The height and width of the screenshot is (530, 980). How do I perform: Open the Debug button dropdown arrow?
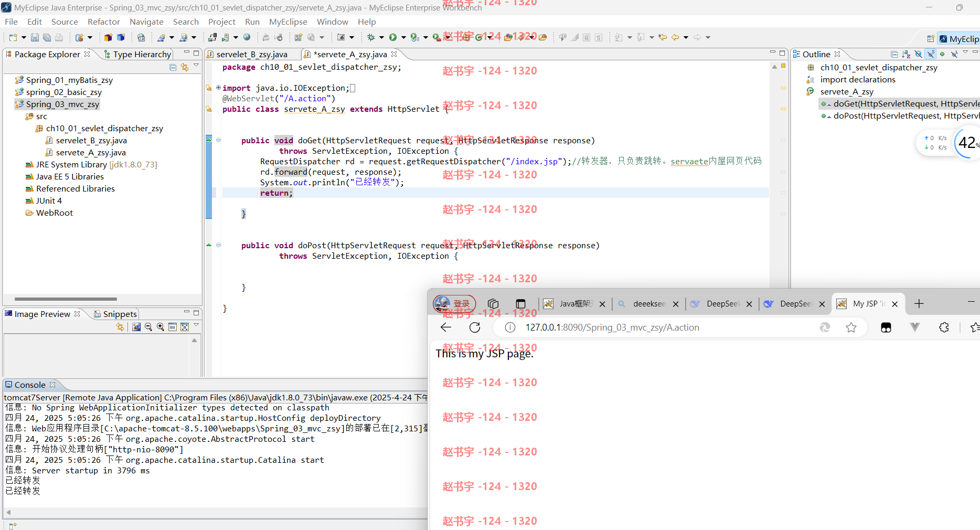click(x=381, y=37)
